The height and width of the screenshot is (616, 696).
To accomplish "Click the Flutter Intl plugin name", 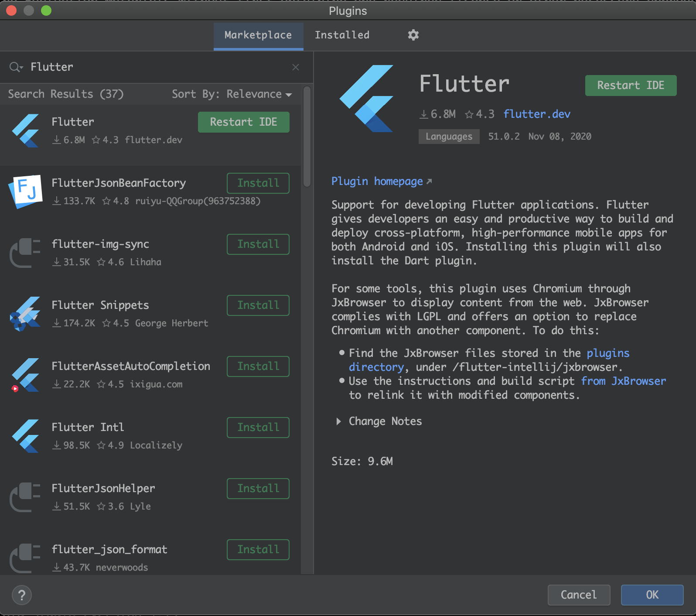I will coord(88,428).
